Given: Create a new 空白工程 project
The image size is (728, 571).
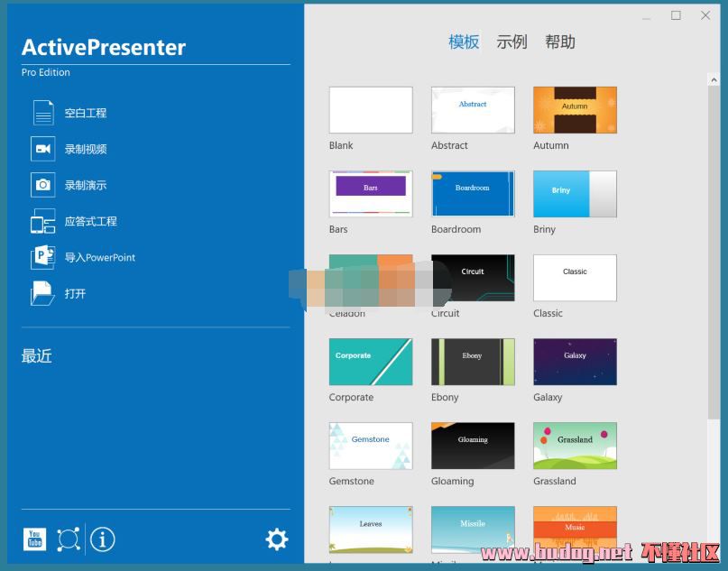Looking at the screenshot, I should (86, 113).
